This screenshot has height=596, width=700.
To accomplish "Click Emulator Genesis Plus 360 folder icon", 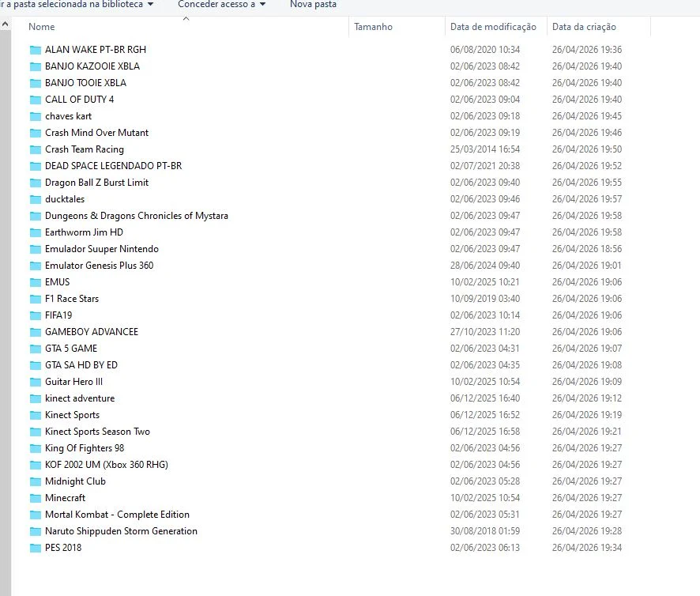I will 36,266.
